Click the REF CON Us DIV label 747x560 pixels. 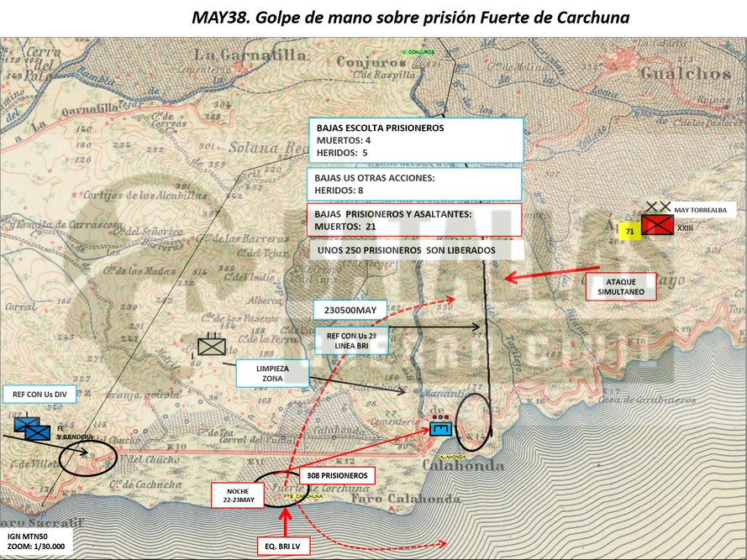[39, 395]
